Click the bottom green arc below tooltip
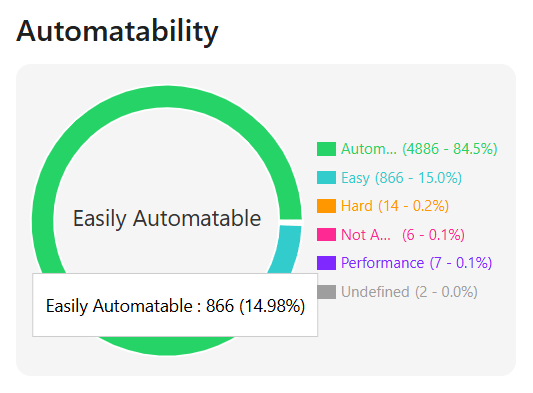The width and height of the screenshot is (533, 393). point(167,346)
